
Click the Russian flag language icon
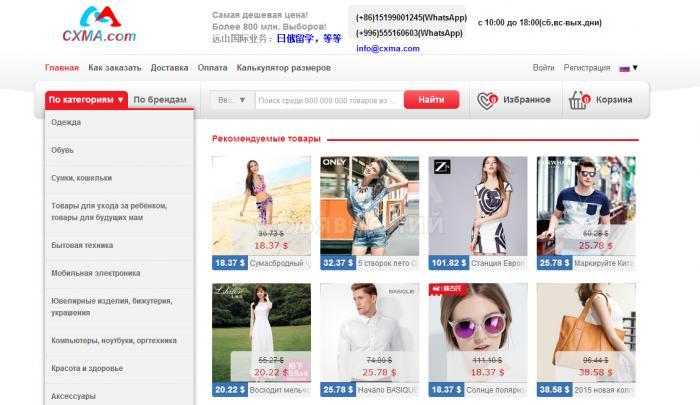(624, 68)
